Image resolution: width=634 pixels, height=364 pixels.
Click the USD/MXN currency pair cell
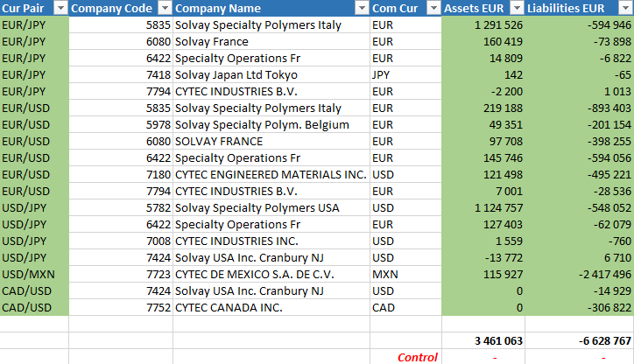tap(34, 275)
